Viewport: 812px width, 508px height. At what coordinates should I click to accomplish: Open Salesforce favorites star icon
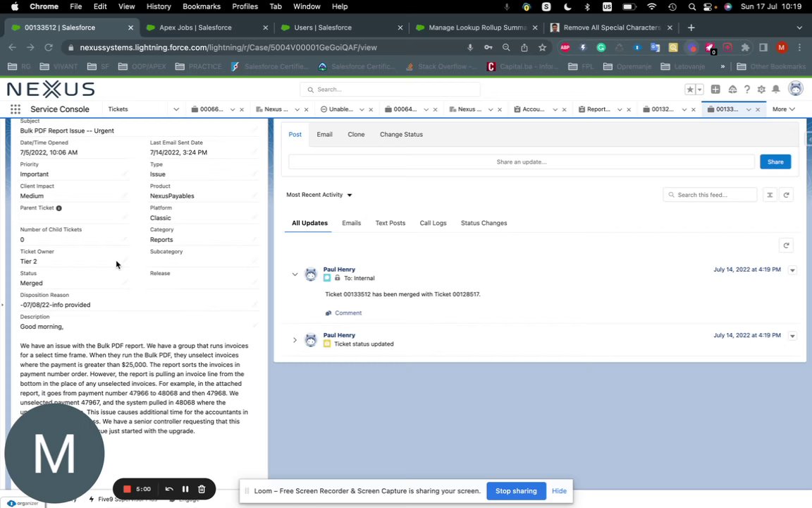pos(690,89)
